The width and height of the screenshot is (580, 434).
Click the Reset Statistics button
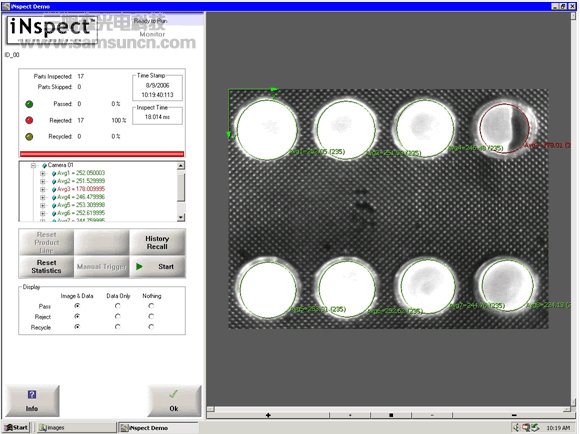[46, 266]
